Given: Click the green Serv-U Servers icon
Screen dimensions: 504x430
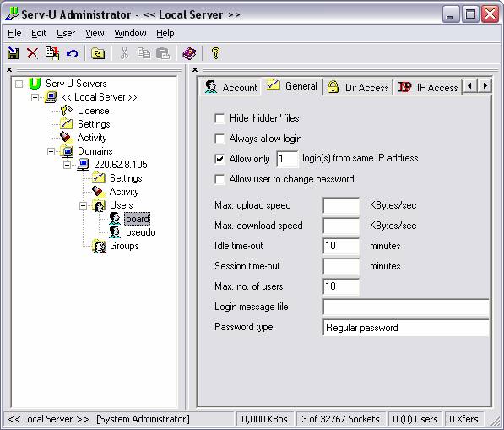Looking at the screenshot, I should [35, 84].
